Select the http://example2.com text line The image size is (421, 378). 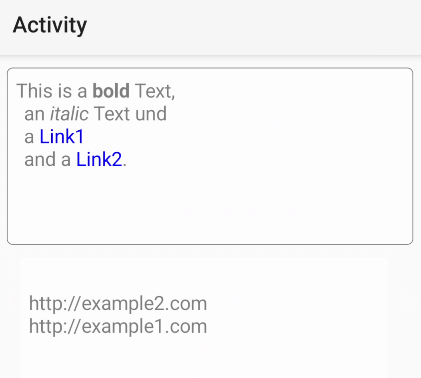[118, 304]
